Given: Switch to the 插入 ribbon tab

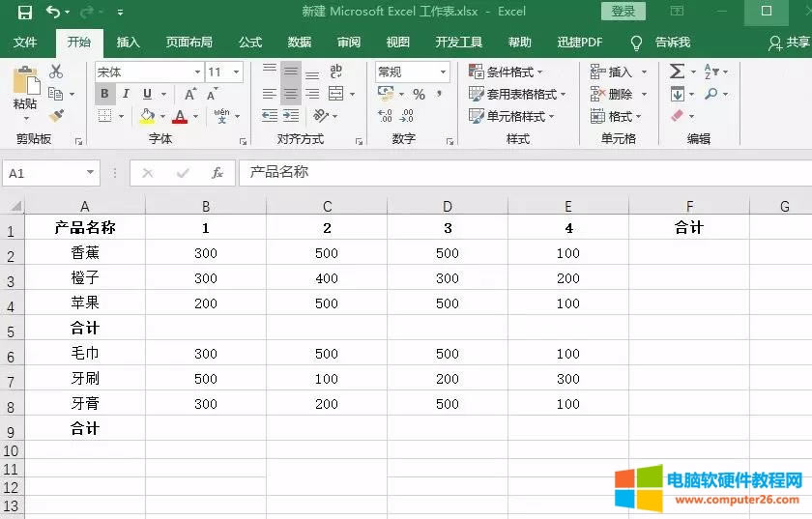Looking at the screenshot, I should tap(128, 43).
